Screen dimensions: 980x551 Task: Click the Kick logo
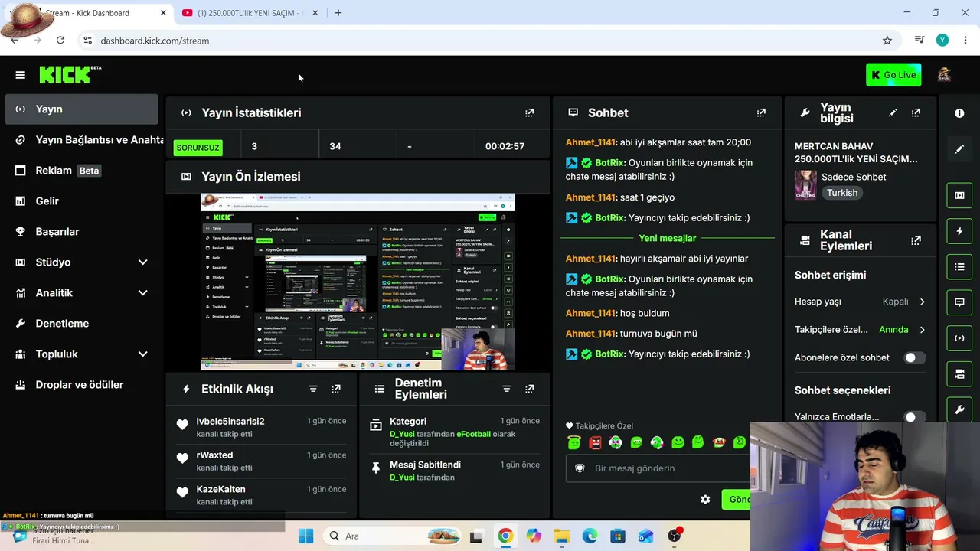pos(70,74)
